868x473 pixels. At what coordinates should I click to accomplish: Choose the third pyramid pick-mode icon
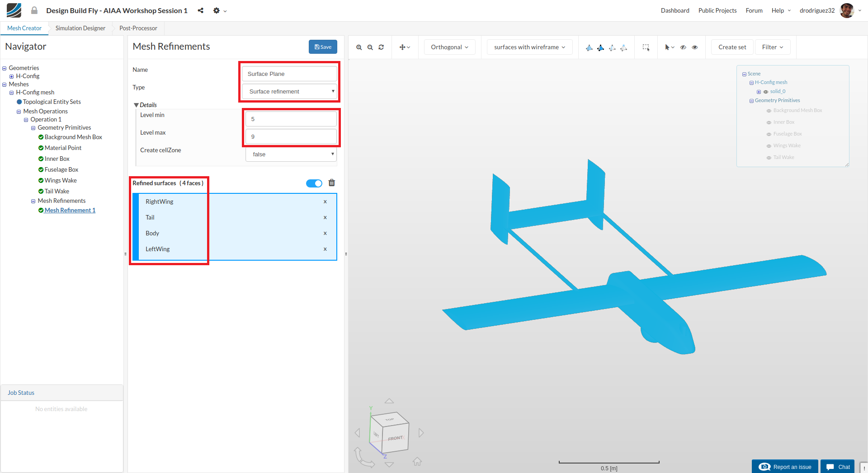(x=612, y=47)
